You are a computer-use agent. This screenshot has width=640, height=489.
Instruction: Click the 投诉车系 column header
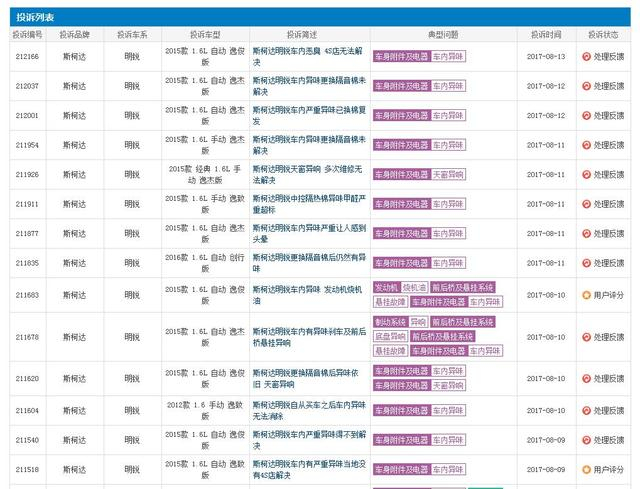[132, 35]
